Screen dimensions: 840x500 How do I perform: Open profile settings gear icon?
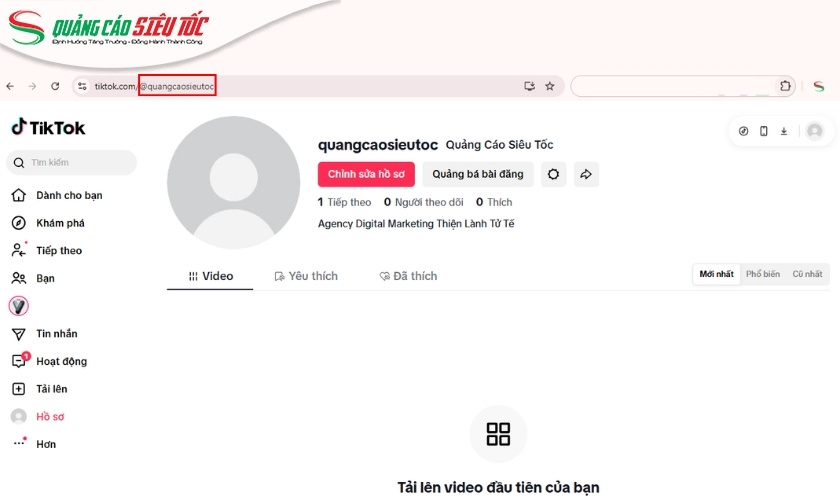click(x=553, y=174)
